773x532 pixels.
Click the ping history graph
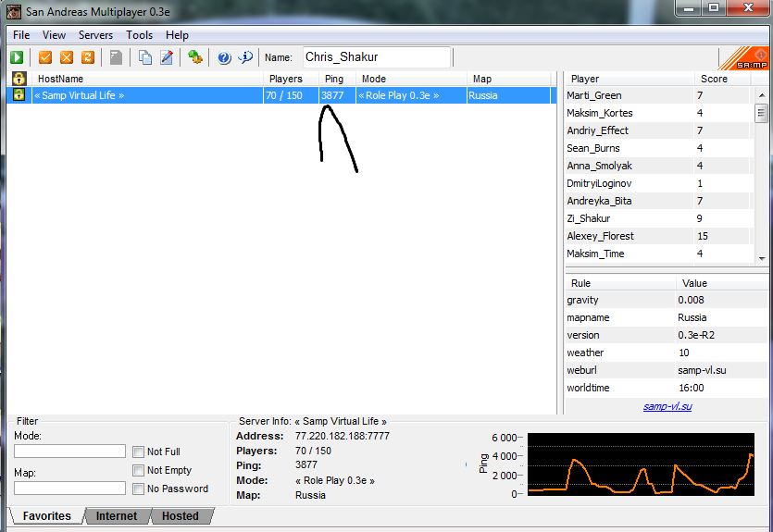pos(641,464)
